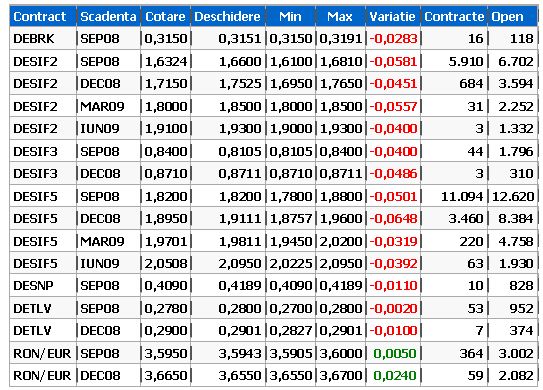
Task: Select the DEBRK SEP08 contract row
Action: pyautogui.click(x=274, y=38)
